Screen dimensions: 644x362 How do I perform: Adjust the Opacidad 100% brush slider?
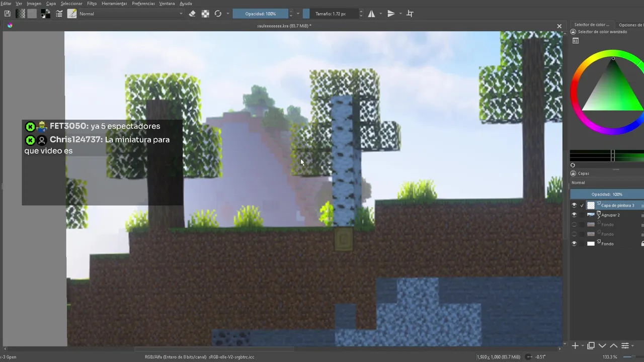(260, 14)
